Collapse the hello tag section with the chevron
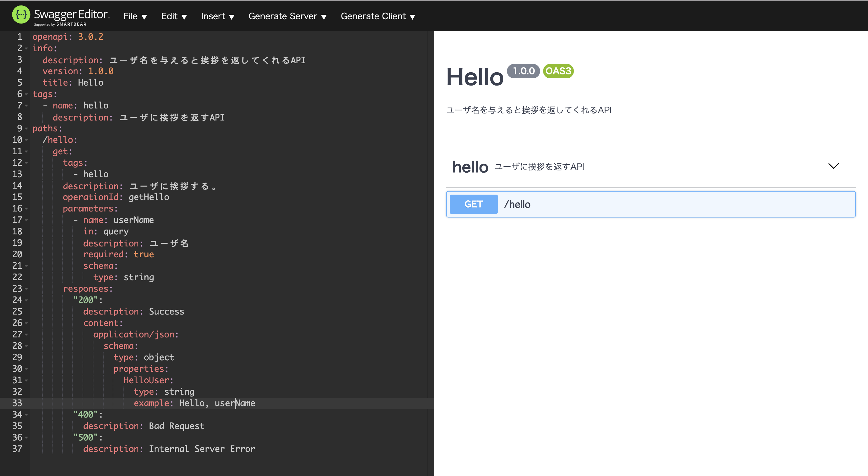Screen dimensions: 868x476 [833, 166]
